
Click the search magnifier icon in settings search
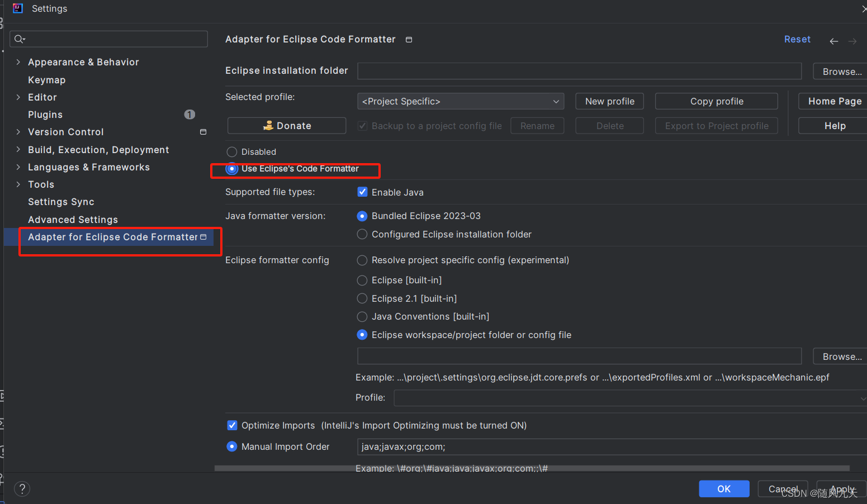20,39
